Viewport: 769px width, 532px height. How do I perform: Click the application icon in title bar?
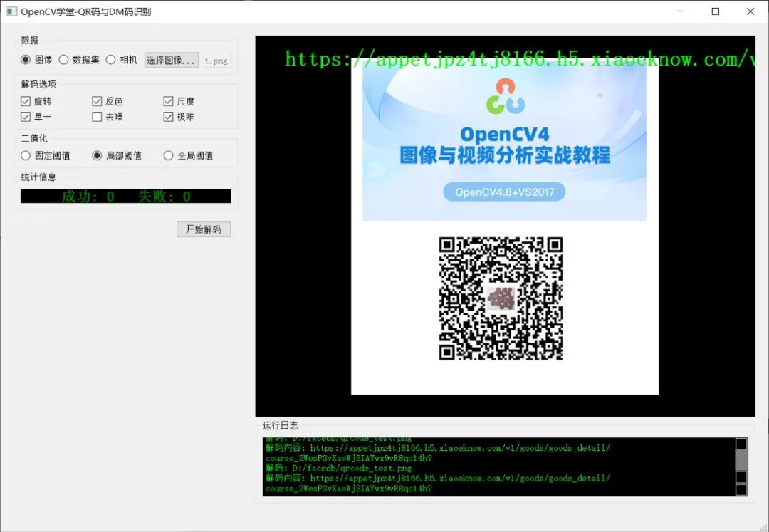click(x=11, y=11)
